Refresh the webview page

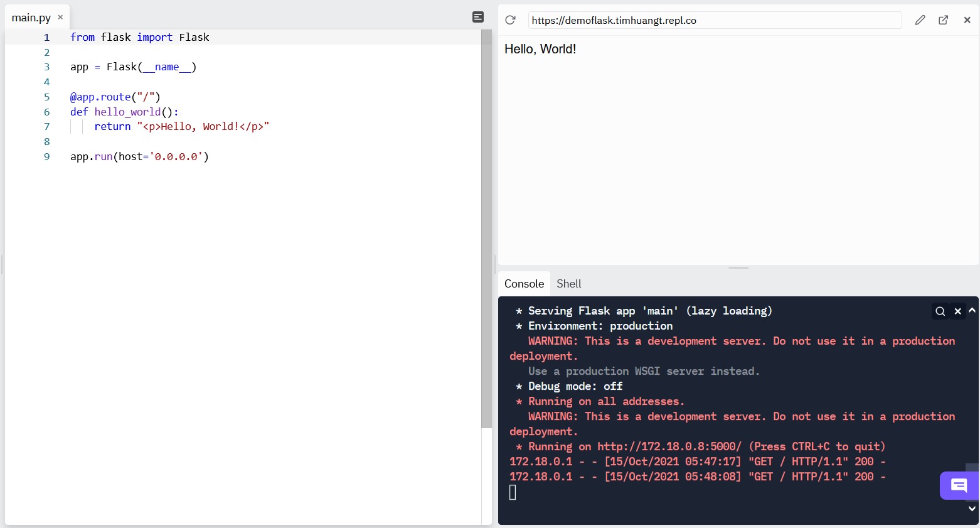pos(510,20)
